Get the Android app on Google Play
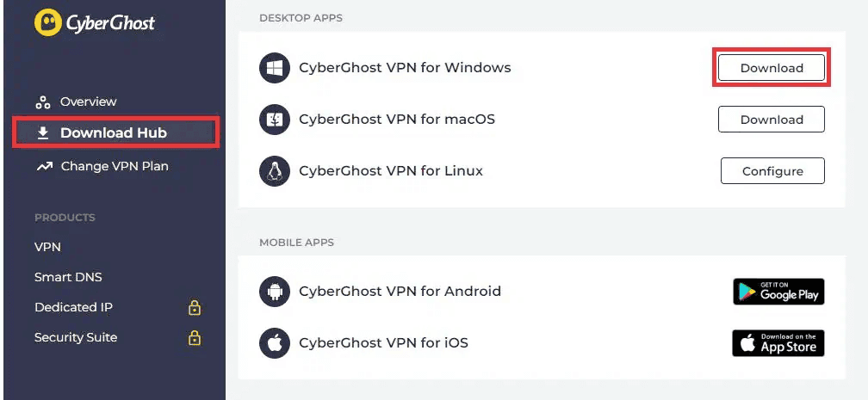The height and width of the screenshot is (400, 868). (778, 292)
